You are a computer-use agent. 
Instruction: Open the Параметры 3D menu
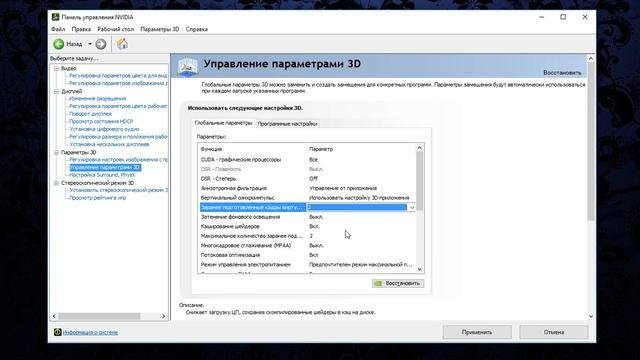click(160, 29)
